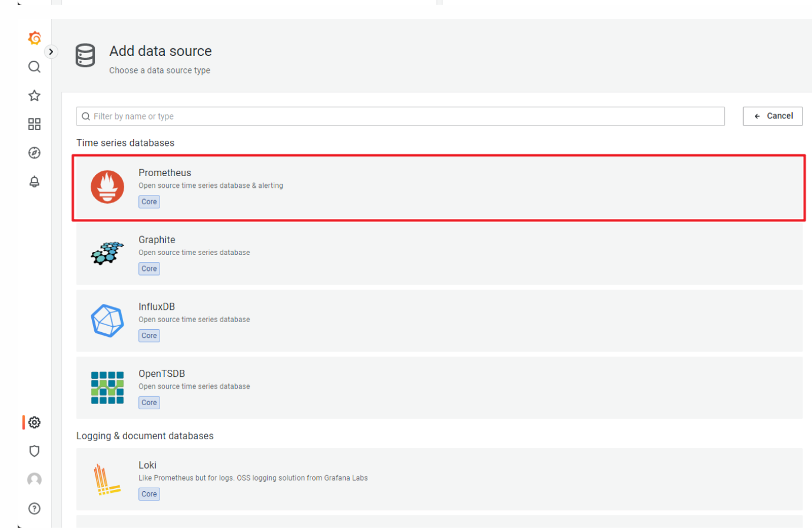The width and height of the screenshot is (812, 530).
Task: Click the description text under Graphite
Action: click(194, 253)
